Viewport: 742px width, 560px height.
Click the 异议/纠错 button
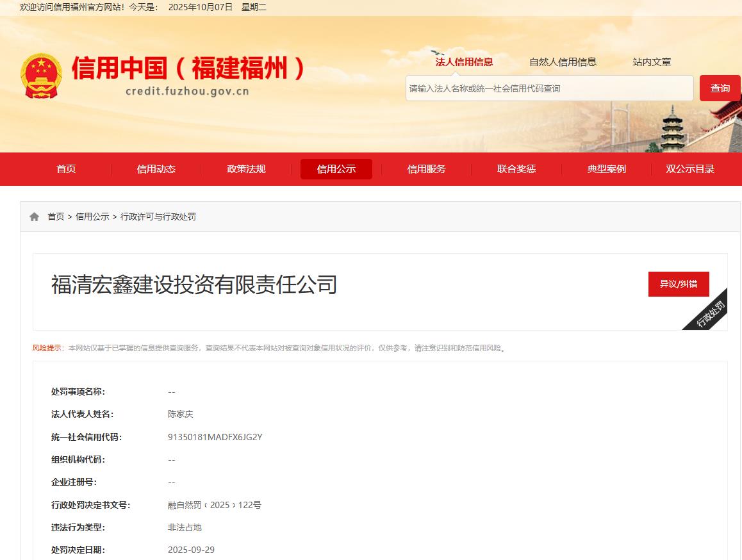coord(679,284)
